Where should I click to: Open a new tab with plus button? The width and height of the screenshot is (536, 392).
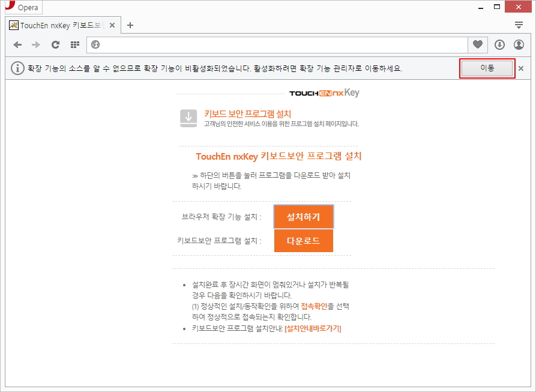(x=130, y=25)
